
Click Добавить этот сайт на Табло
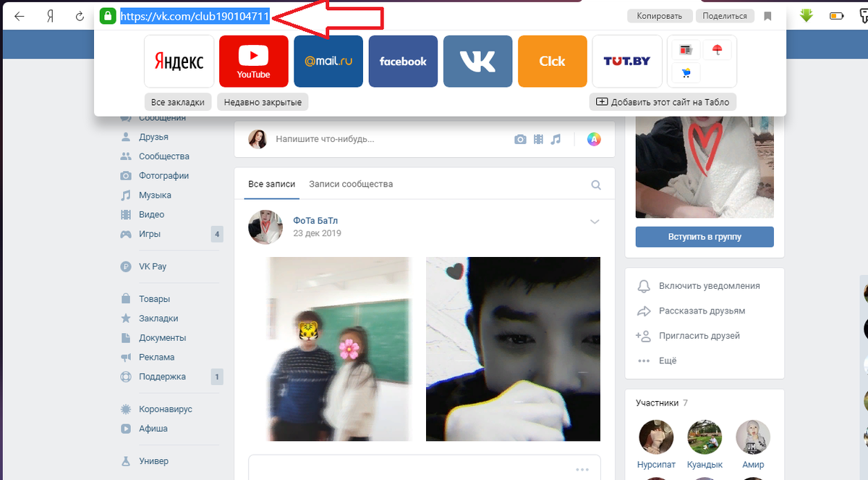[663, 102]
